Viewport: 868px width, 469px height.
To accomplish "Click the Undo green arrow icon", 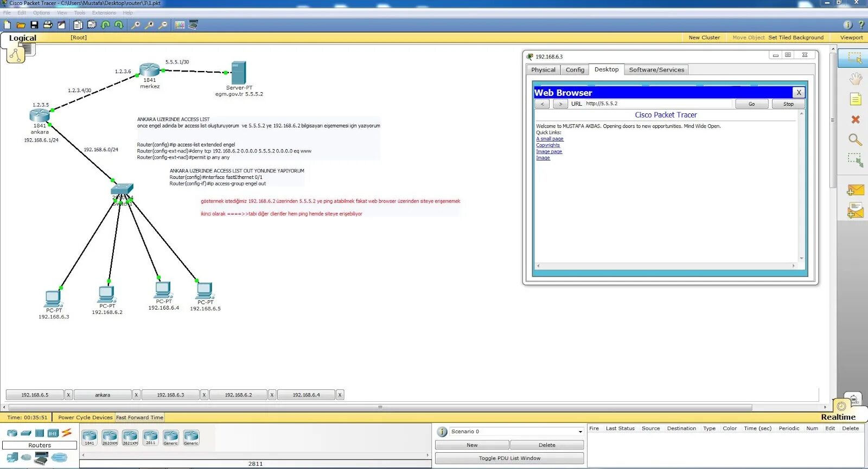I will 105,25.
